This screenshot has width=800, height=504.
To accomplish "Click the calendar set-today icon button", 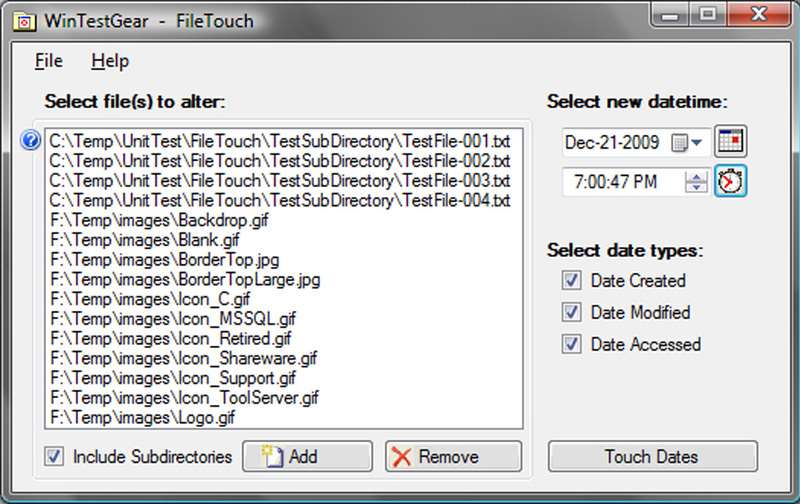I will tap(730, 141).
